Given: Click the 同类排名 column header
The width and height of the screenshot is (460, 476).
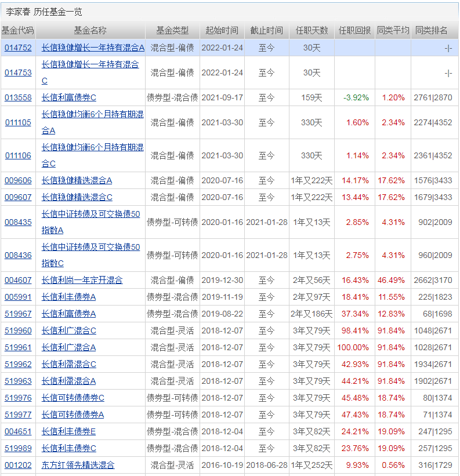Looking at the screenshot, I should (432, 30).
